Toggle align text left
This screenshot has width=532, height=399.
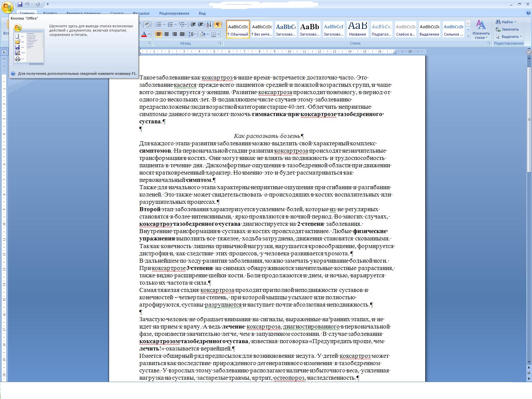click(159, 34)
